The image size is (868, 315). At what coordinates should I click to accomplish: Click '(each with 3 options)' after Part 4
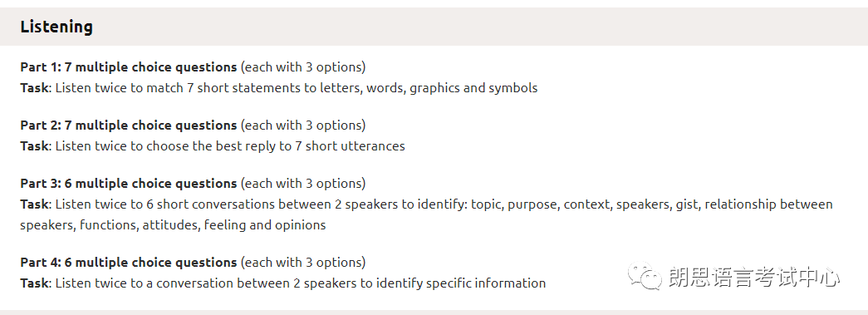coord(303,263)
